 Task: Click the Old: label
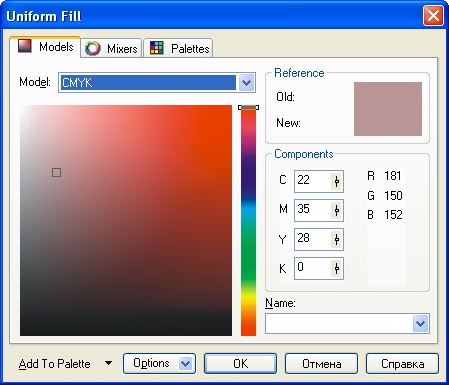pos(285,97)
